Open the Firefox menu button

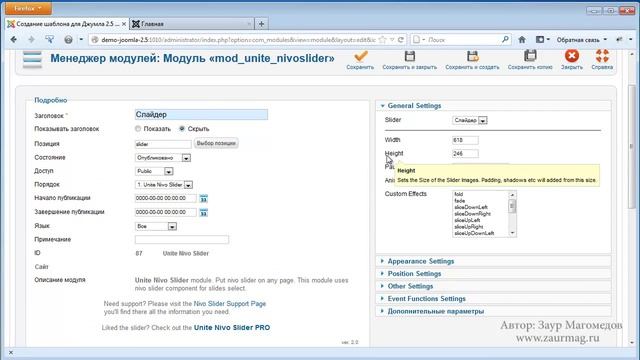28,8
